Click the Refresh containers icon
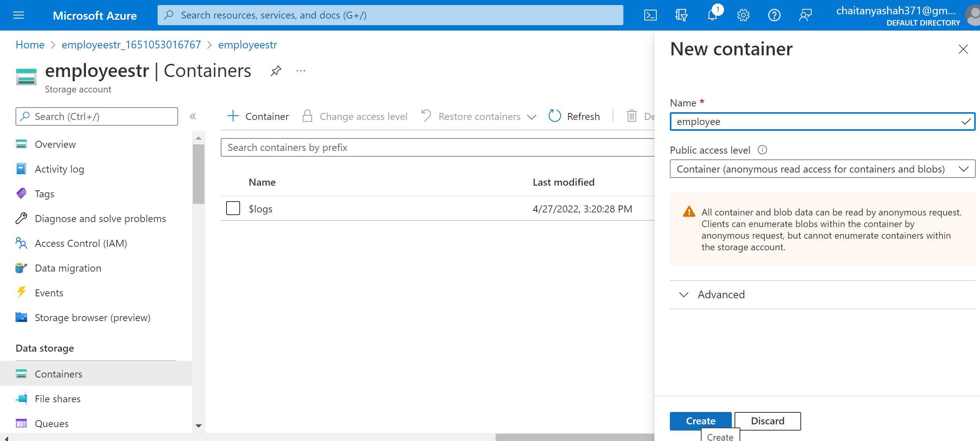This screenshot has height=441, width=980. pyautogui.click(x=554, y=116)
